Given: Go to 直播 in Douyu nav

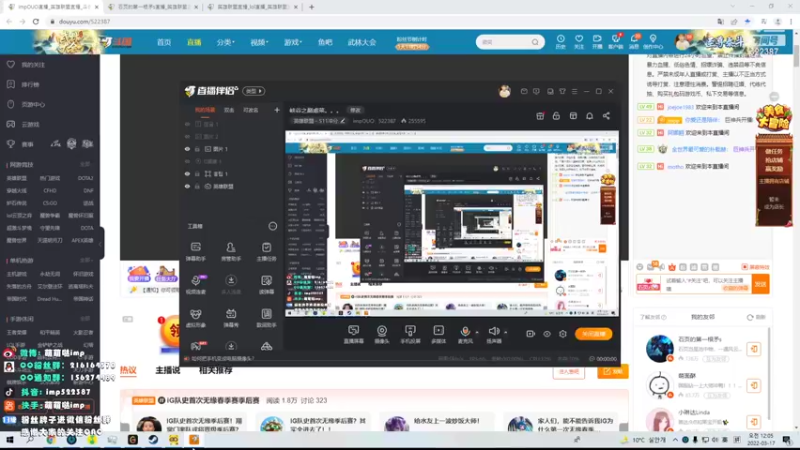Looking at the screenshot, I should point(194,42).
